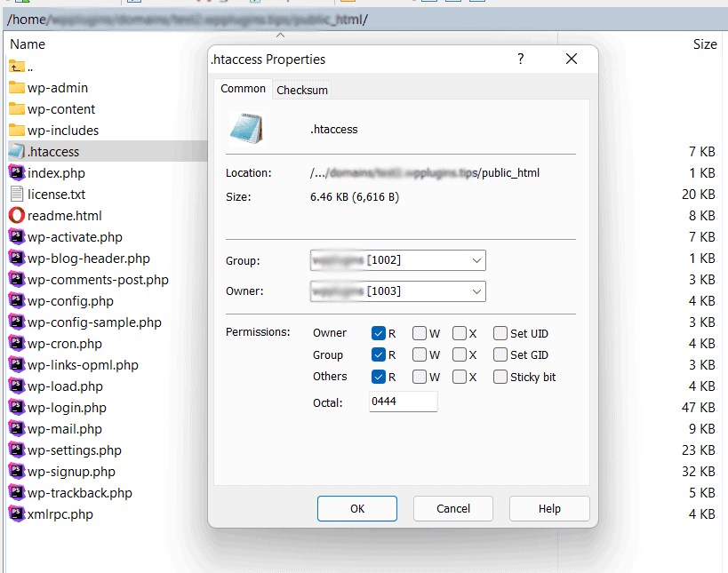This screenshot has width=728, height=573.
Task: Select the Common tab
Action: pyautogui.click(x=243, y=89)
